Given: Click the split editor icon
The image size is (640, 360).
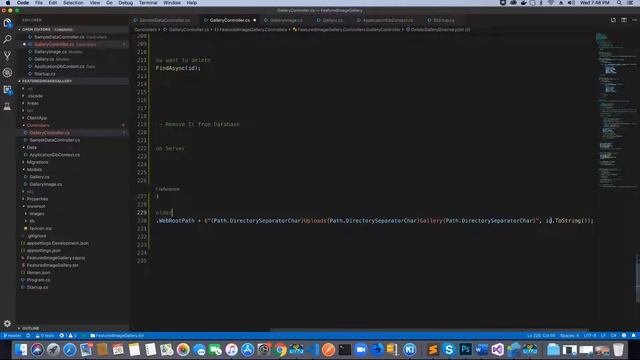Looking at the screenshot, I should click(x=624, y=20).
